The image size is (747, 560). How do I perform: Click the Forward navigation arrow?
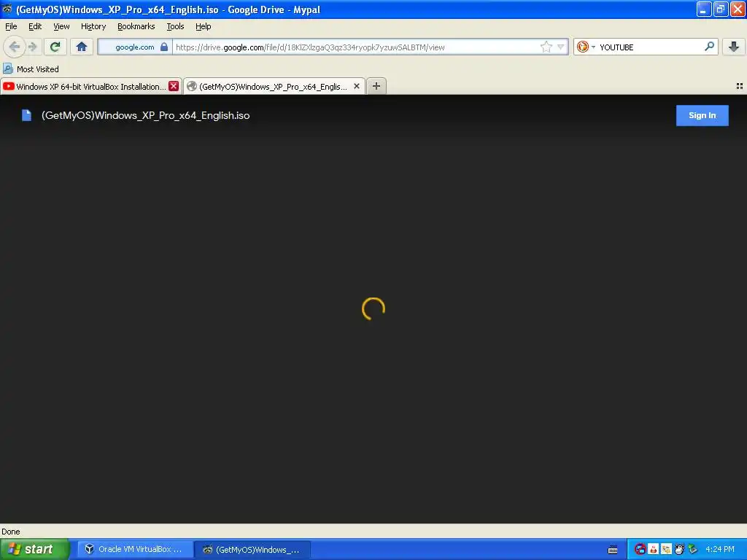click(32, 47)
